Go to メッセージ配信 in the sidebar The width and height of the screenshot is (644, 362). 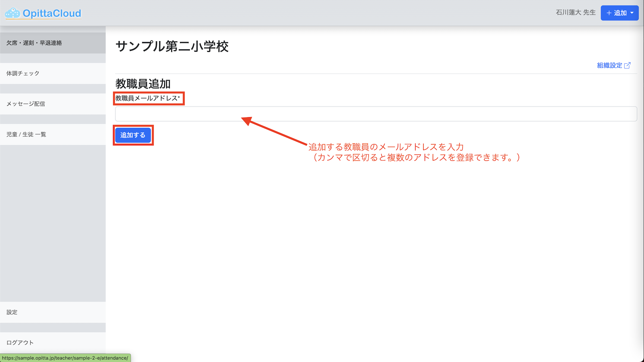point(53,104)
